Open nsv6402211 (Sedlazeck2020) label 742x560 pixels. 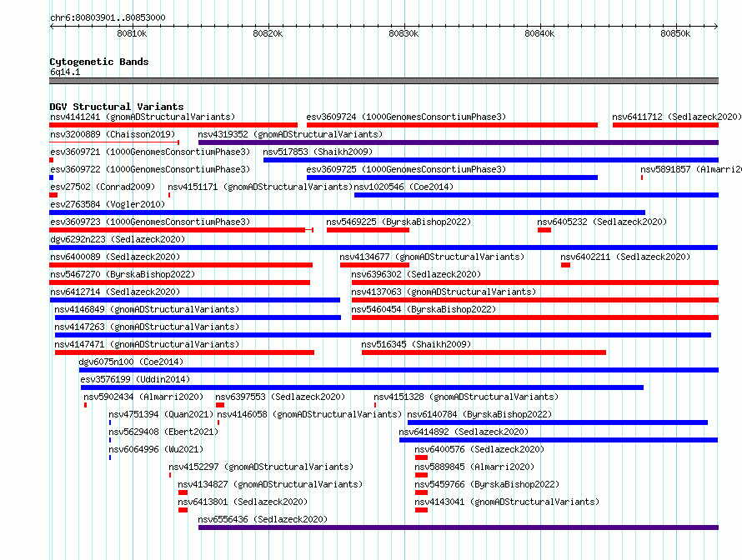coord(625,257)
